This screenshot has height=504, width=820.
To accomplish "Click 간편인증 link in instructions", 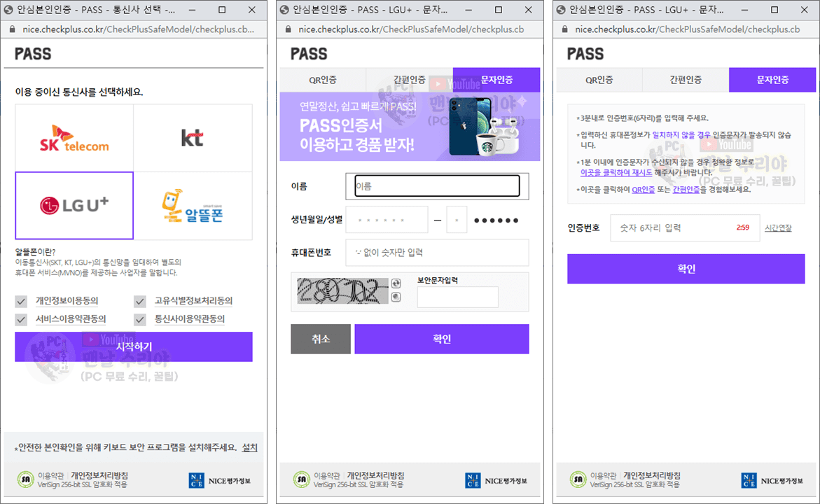I will tap(686, 190).
